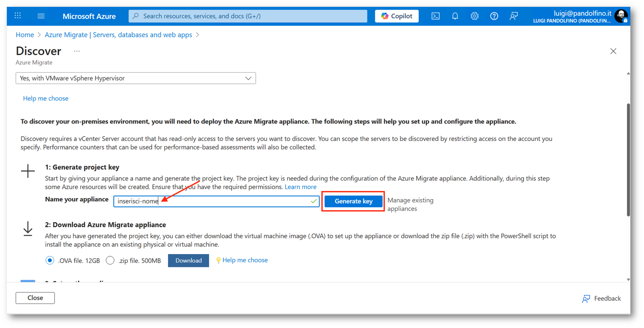Viewport: 644px width, 328px height.
Task: Click the top bar feedback icon
Action: click(513, 16)
